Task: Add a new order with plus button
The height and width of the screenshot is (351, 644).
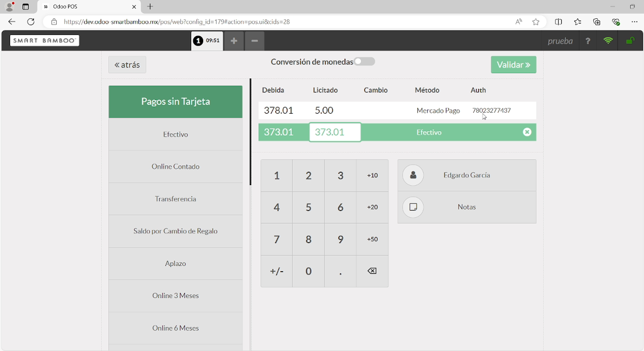Action: click(234, 41)
